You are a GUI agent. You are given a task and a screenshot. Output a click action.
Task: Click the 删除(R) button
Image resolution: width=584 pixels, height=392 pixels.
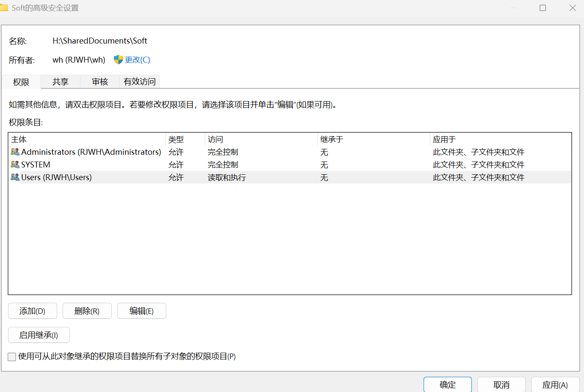tap(87, 311)
